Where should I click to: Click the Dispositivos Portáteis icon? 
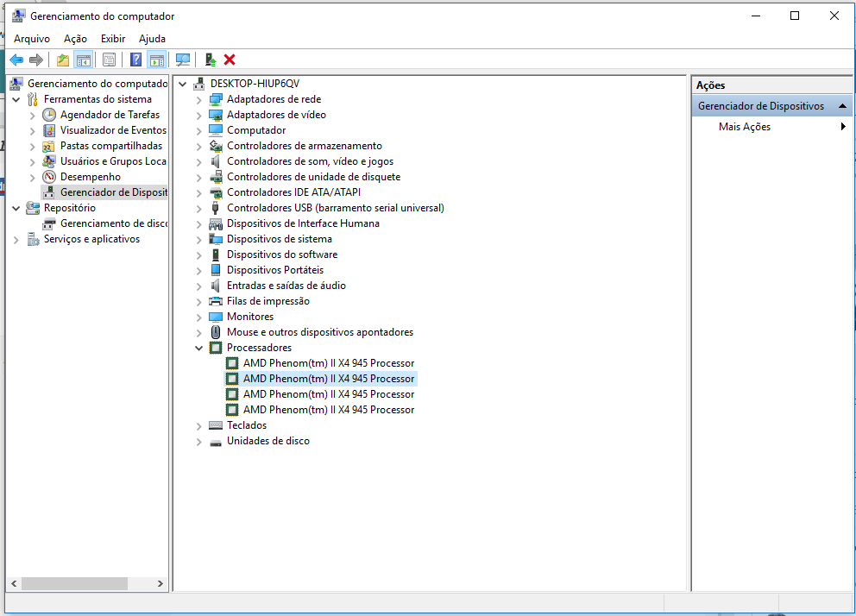pos(217,270)
